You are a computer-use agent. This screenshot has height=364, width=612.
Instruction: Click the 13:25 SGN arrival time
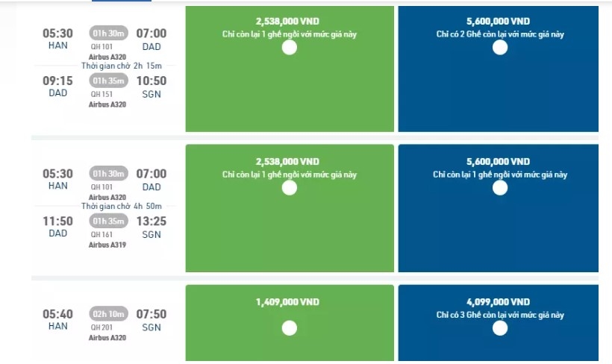pyautogui.click(x=152, y=221)
